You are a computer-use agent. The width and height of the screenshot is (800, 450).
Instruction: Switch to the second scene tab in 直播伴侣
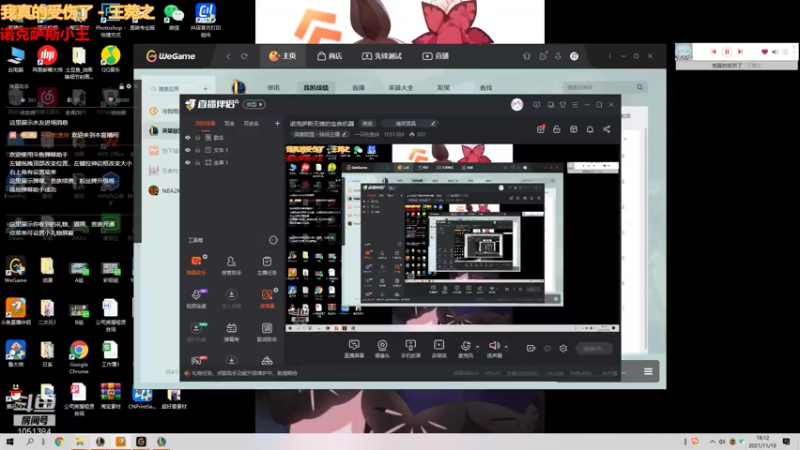tap(230, 123)
